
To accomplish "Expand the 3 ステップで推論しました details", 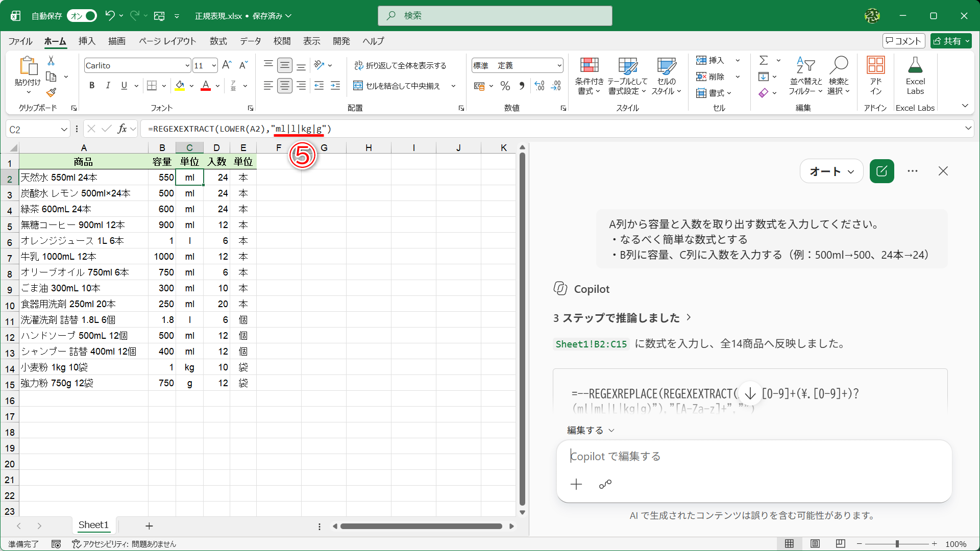I will 622,318.
